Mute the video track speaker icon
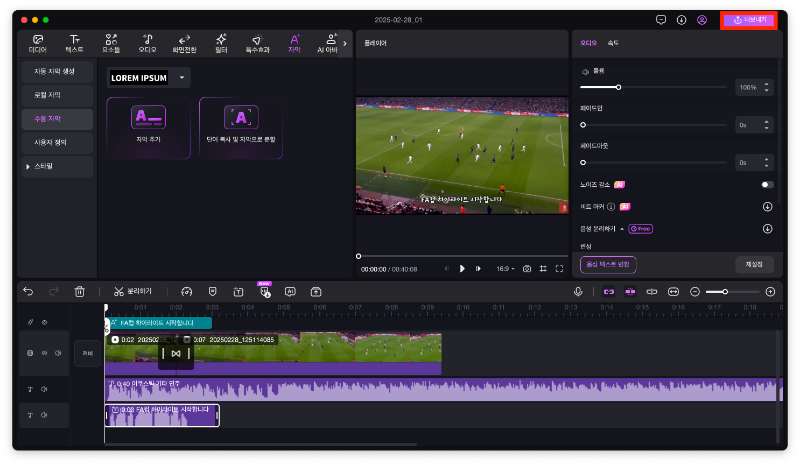Image resolution: width=800 pixels, height=465 pixels. click(x=59, y=353)
